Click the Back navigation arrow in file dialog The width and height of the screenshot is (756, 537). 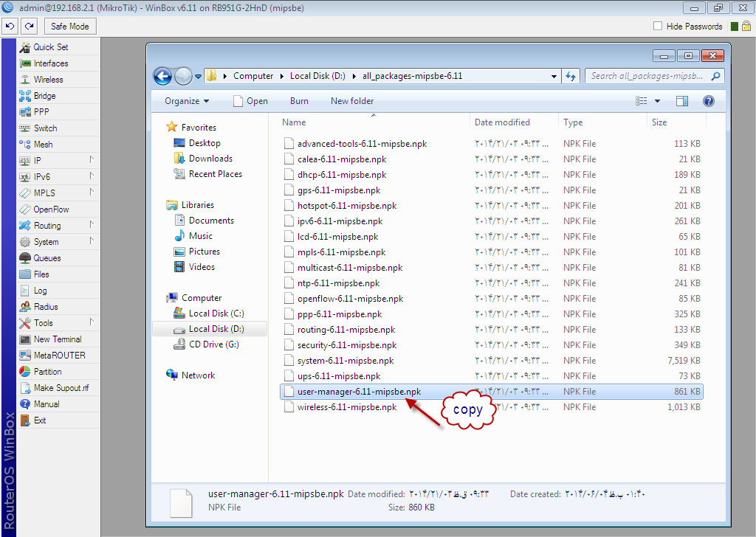[162, 76]
